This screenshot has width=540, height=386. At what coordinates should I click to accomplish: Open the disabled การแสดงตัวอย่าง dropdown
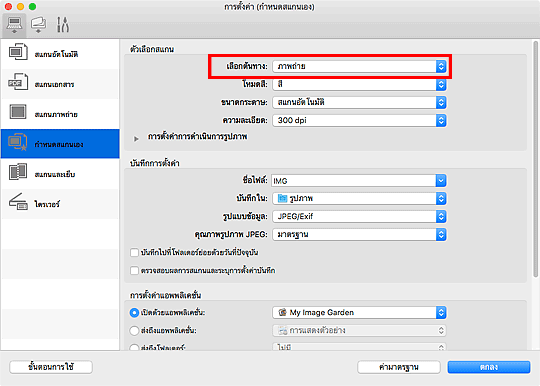click(359, 331)
